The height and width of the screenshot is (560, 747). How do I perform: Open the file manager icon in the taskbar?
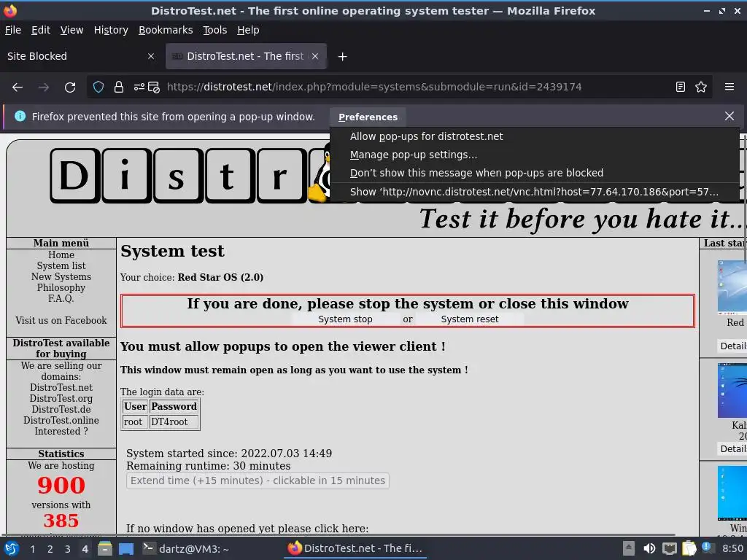coord(105,548)
